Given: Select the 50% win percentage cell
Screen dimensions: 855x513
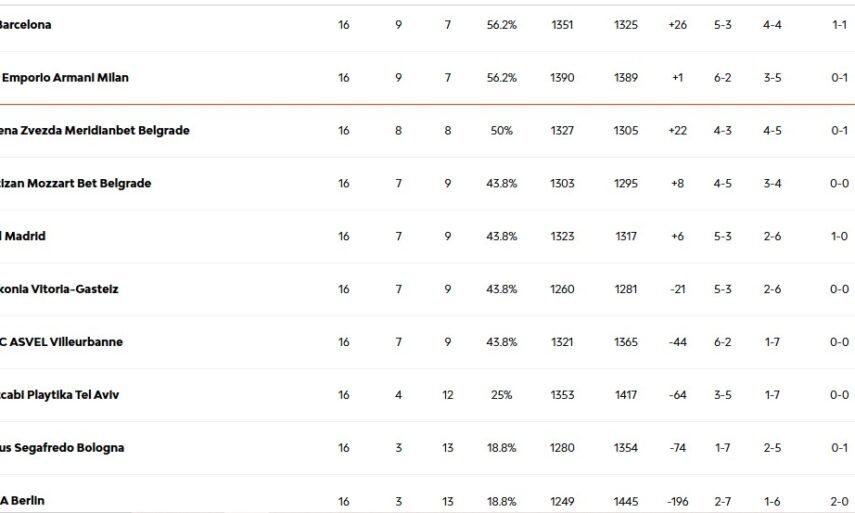Looking at the screenshot, I should click(501, 131).
